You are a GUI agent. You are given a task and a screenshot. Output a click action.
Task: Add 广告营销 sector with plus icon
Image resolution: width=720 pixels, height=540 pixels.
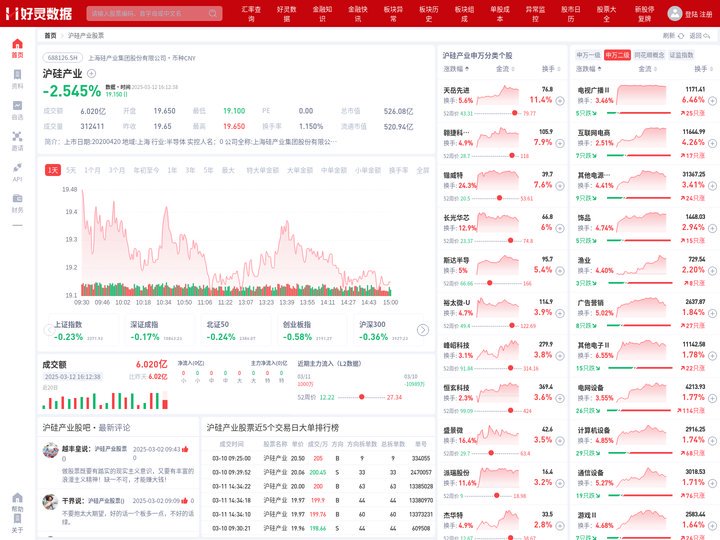pyautogui.click(x=712, y=313)
